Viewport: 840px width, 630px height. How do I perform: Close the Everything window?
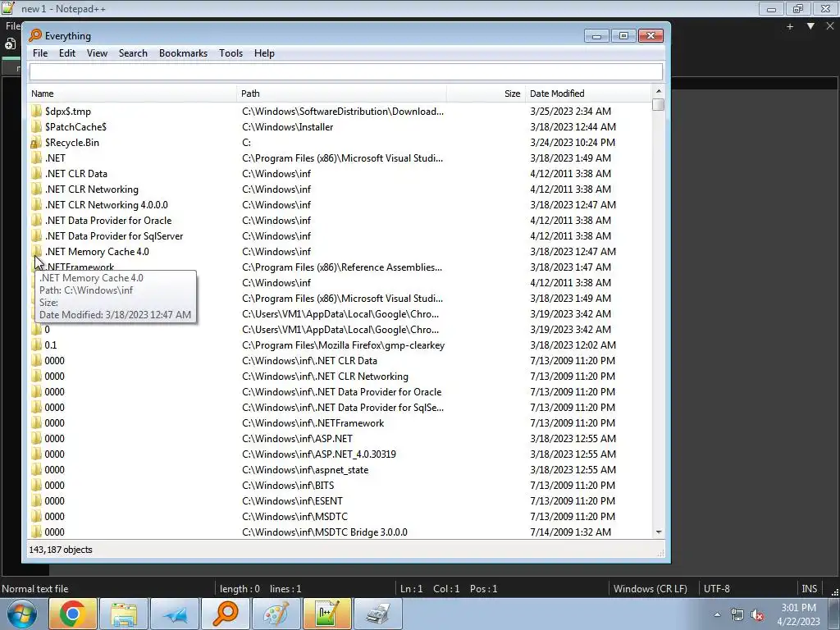pos(651,36)
